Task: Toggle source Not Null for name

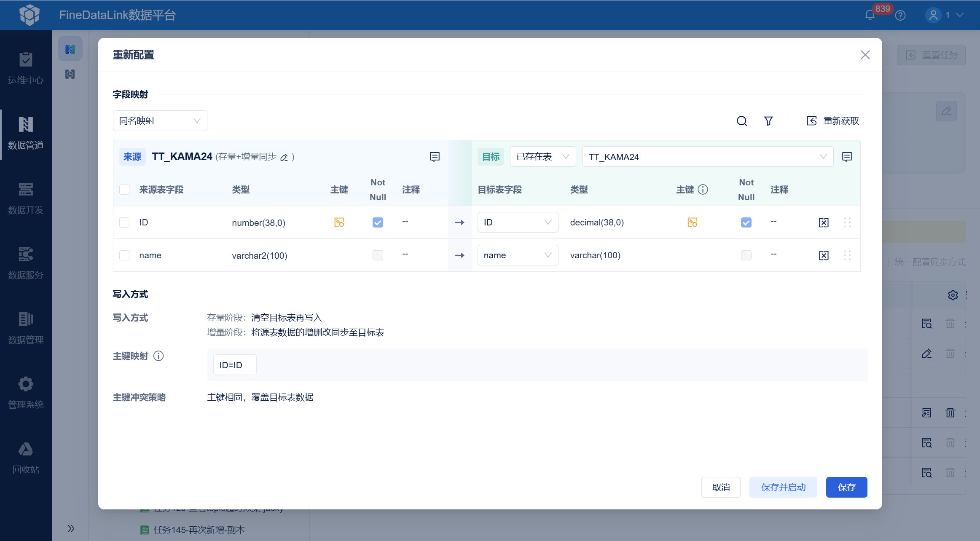Action: pyautogui.click(x=378, y=255)
